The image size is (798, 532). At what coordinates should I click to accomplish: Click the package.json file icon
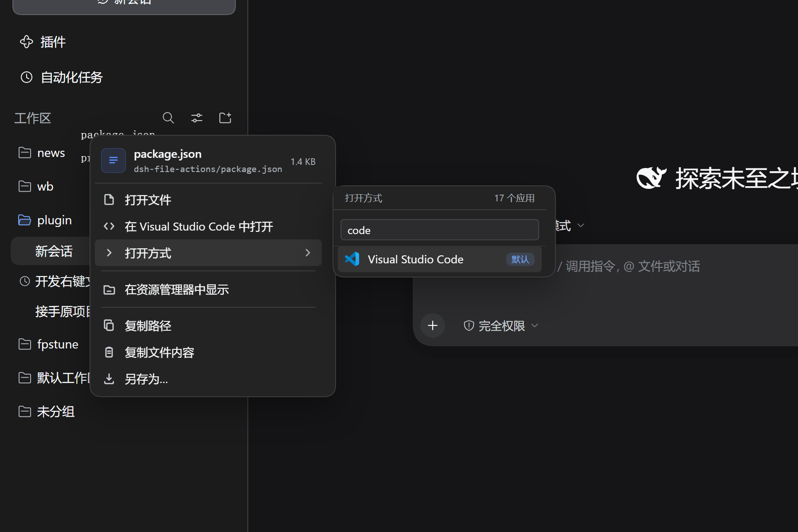tap(113, 160)
